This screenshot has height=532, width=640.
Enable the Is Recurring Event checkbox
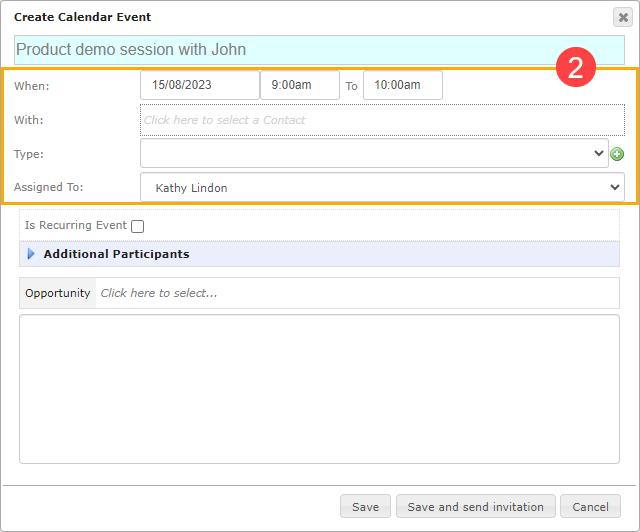(x=138, y=226)
